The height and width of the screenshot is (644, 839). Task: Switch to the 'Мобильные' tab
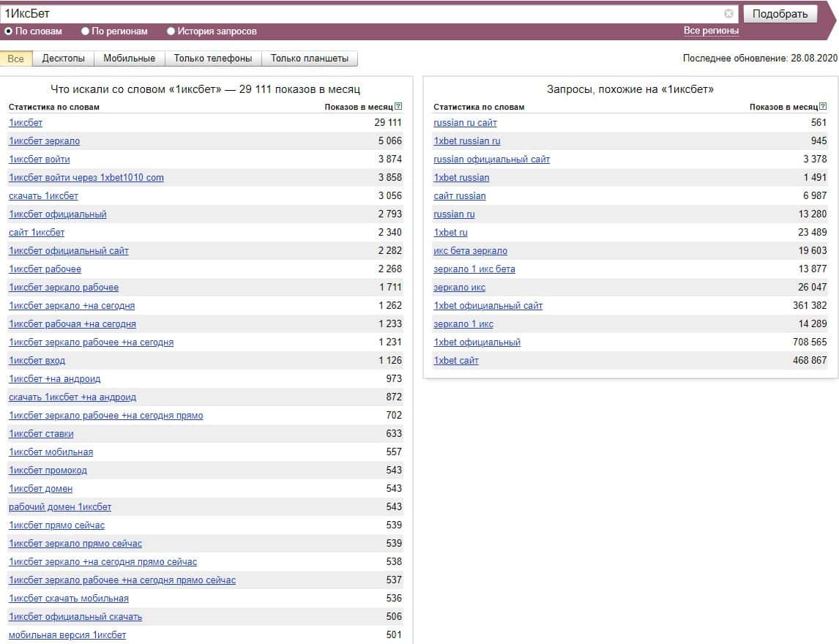[x=129, y=59]
